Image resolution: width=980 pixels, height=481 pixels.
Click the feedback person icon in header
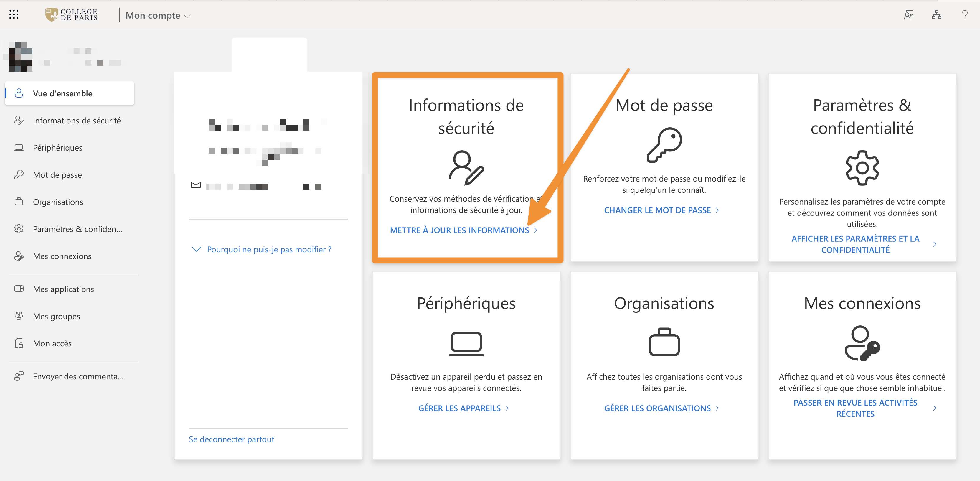pyautogui.click(x=908, y=15)
